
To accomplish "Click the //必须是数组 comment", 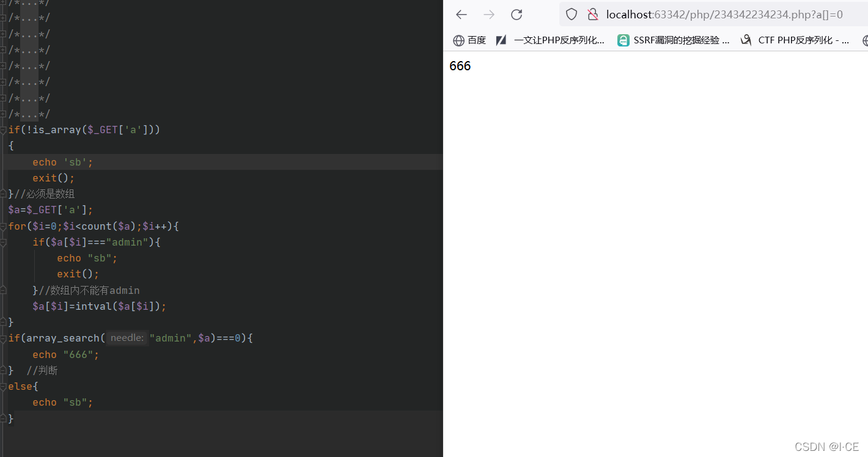I will click(45, 194).
